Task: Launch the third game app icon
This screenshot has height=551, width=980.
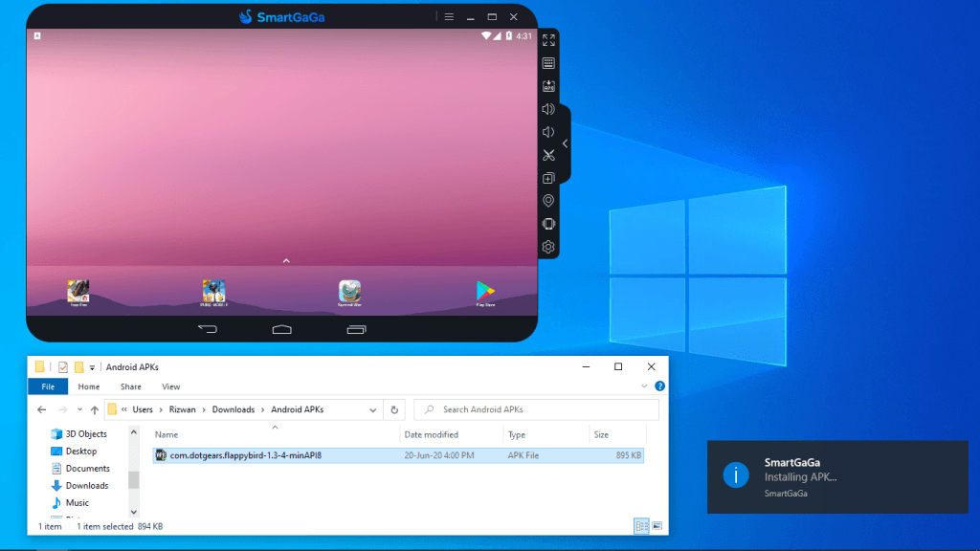Action: 349,293
